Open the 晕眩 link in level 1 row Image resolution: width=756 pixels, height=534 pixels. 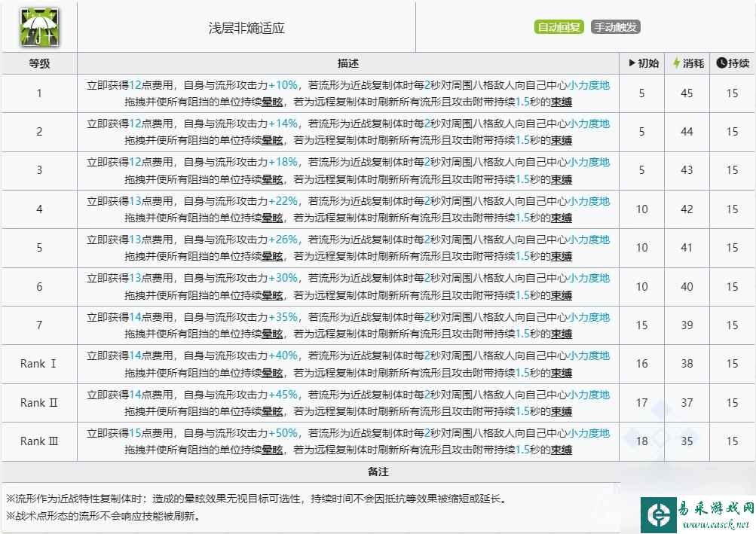pos(272,102)
